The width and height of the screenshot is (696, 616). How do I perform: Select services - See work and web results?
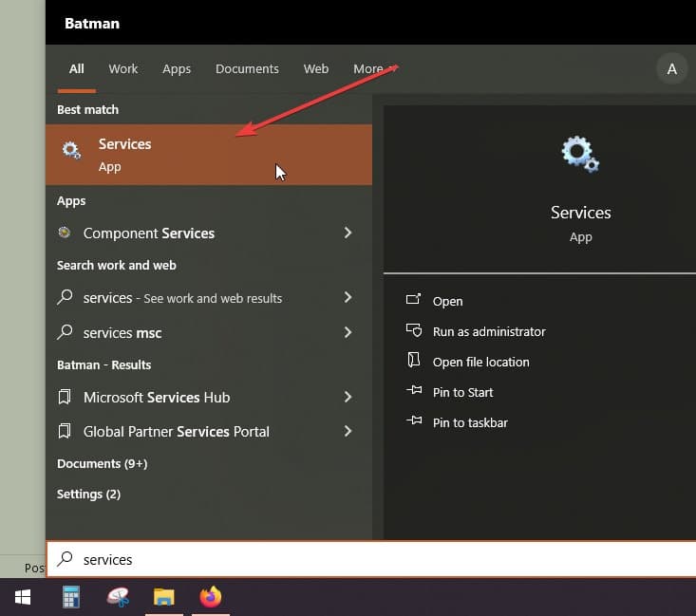tap(209, 298)
